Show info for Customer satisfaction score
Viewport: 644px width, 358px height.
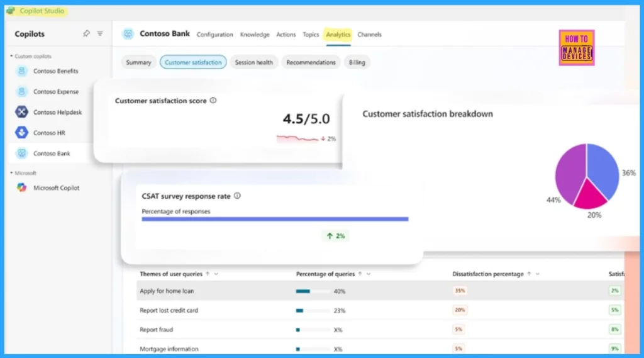pyautogui.click(x=213, y=100)
